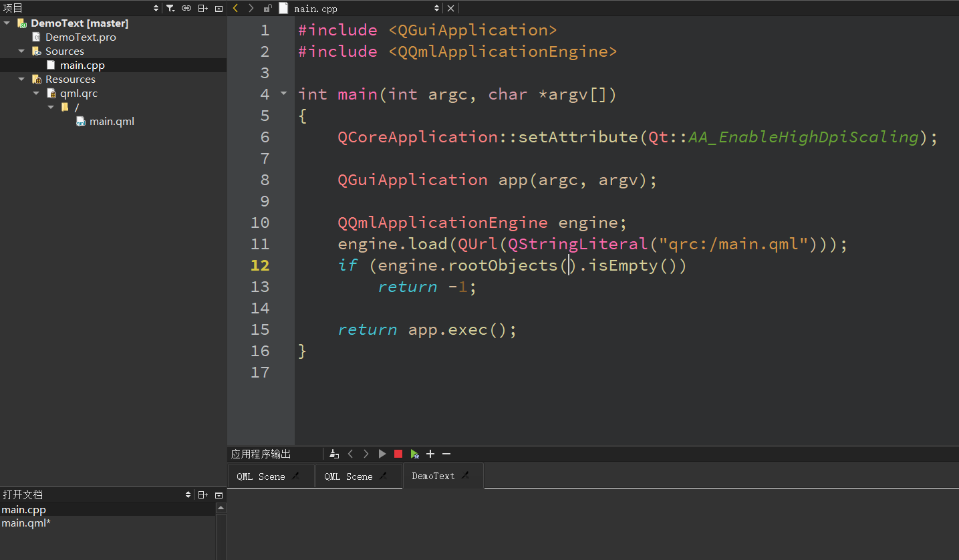Image resolution: width=959 pixels, height=560 pixels.
Task: Open the 应用程序输出 pane selector
Action: pos(261,454)
